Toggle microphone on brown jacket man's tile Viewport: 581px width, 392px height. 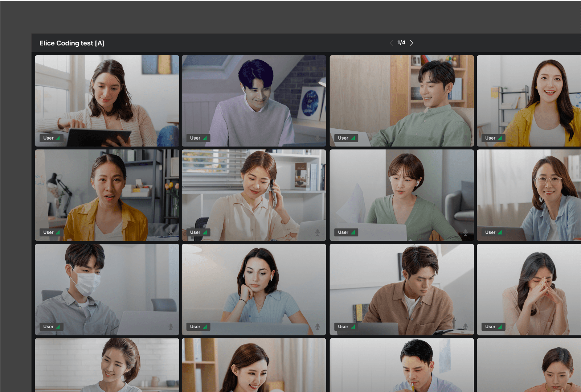pyautogui.click(x=465, y=327)
